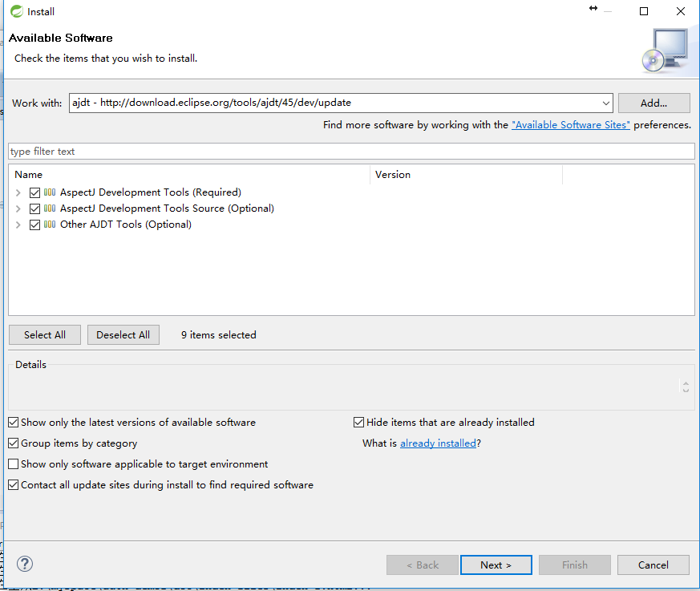Open Available Software Sites preferences link
Viewport: 700px width, 591px height.
click(x=571, y=125)
